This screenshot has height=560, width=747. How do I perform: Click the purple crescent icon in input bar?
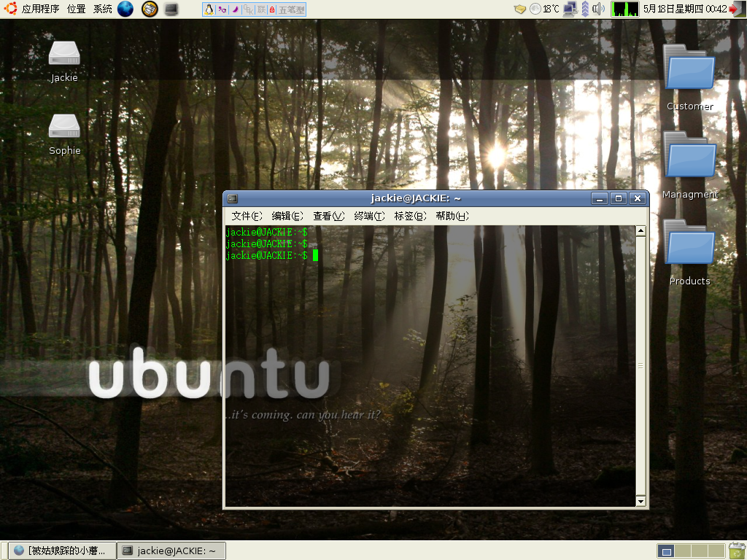(235, 9)
